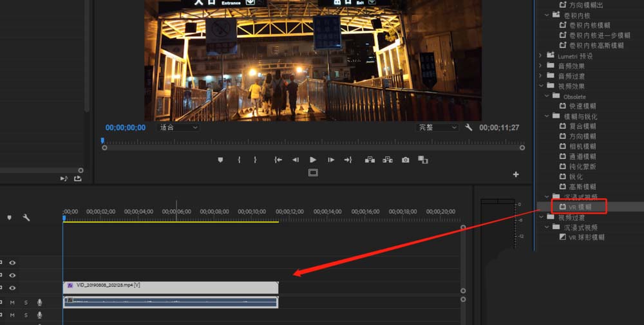Image resolution: width=644 pixels, height=325 pixels.
Task: Mute the first audio track with M
Action: (12, 302)
